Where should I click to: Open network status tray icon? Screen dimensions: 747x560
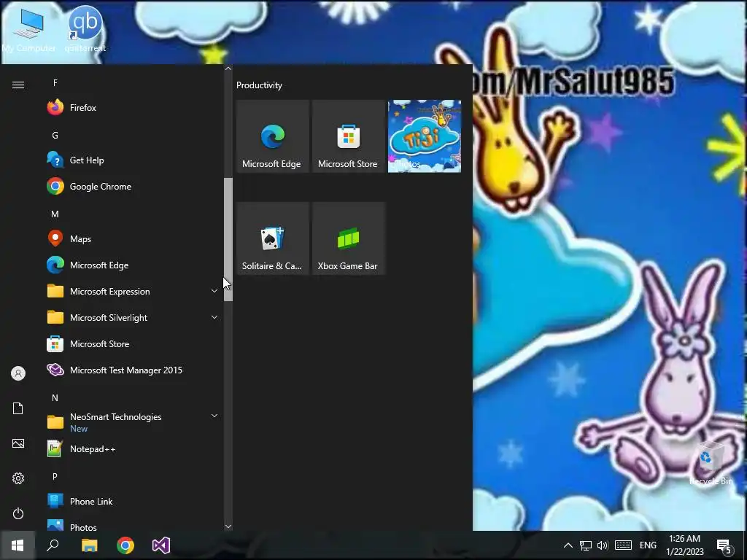586,545
